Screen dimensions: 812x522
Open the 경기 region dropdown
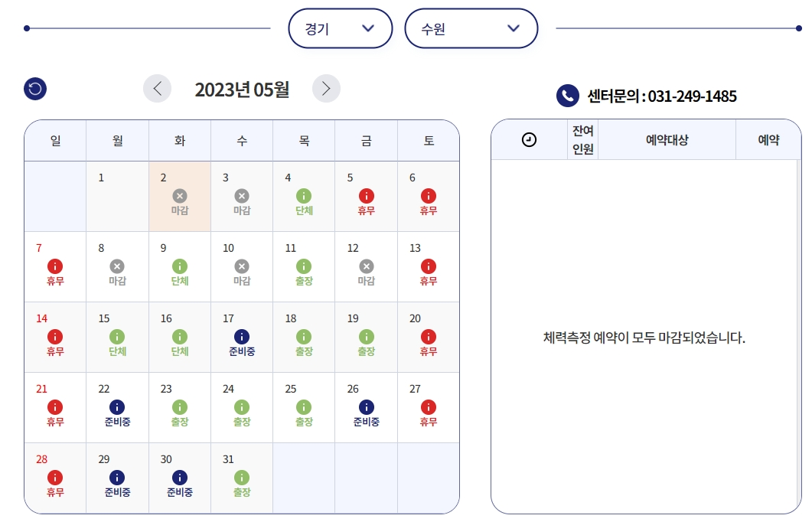341,28
